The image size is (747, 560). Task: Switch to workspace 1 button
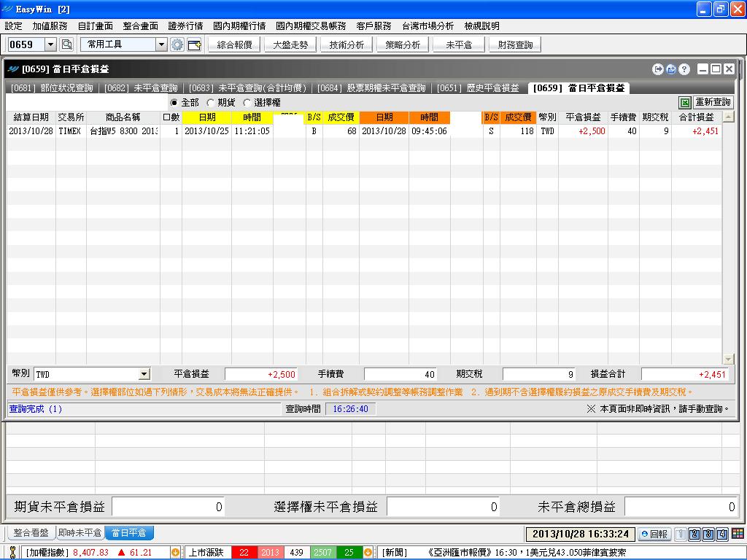click(681, 534)
